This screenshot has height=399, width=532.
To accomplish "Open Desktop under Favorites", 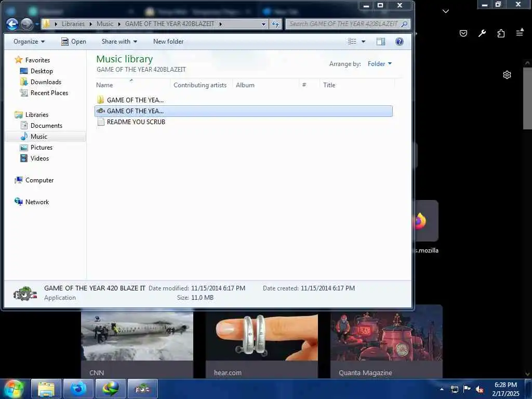I will coord(42,71).
